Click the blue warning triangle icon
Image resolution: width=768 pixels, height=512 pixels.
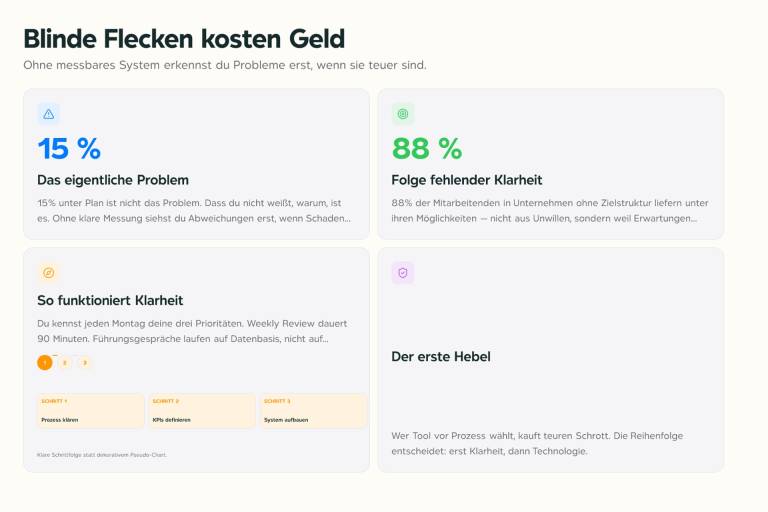coord(48,114)
